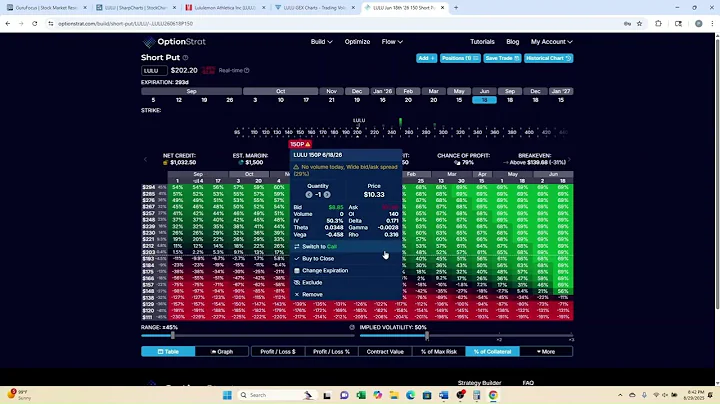The width and height of the screenshot is (720, 404).
Task: Open Word from the taskbar
Action: 443,395
